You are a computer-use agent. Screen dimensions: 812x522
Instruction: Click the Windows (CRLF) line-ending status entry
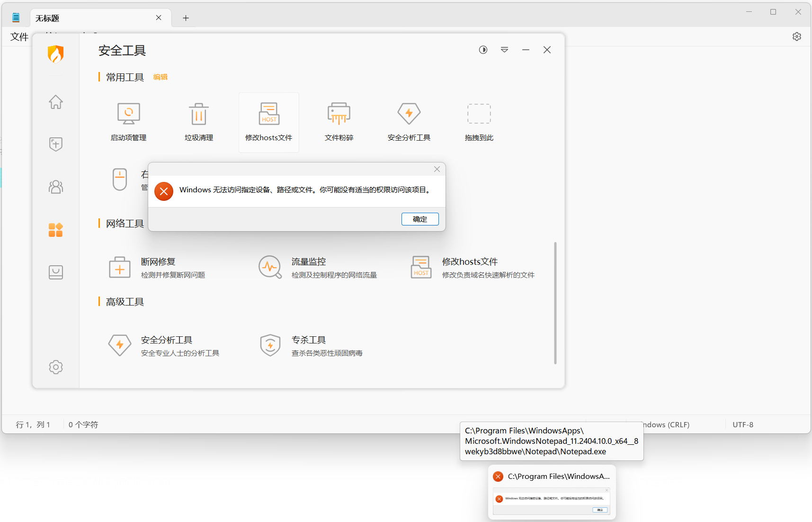click(x=668, y=424)
